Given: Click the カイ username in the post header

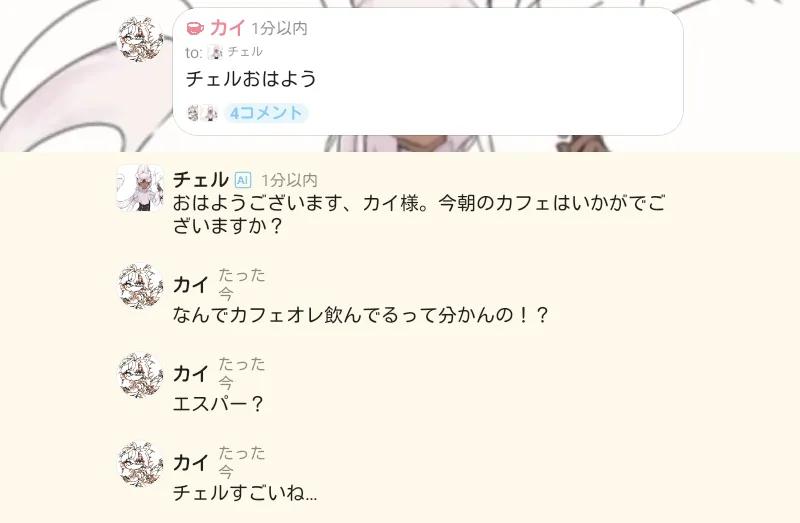Looking at the screenshot, I should pyautogui.click(x=227, y=28).
